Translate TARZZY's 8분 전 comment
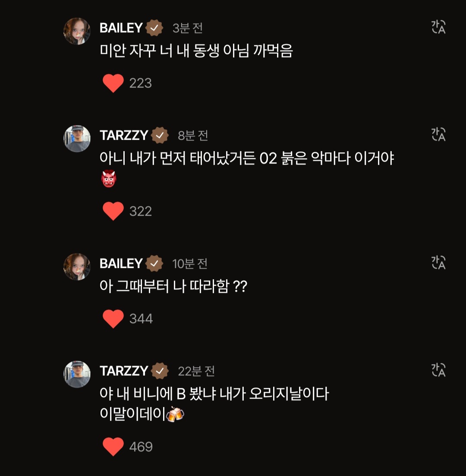This screenshot has height=476, width=466. [x=438, y=135]
